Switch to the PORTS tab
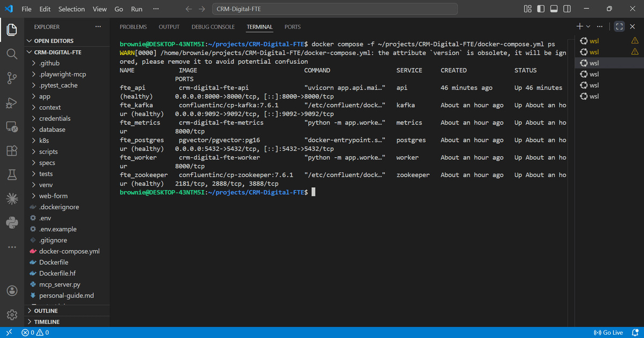 (292, 27)
